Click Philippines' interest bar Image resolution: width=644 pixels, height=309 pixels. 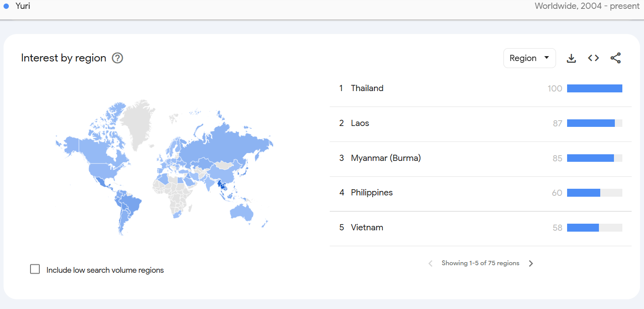[594, 193]
